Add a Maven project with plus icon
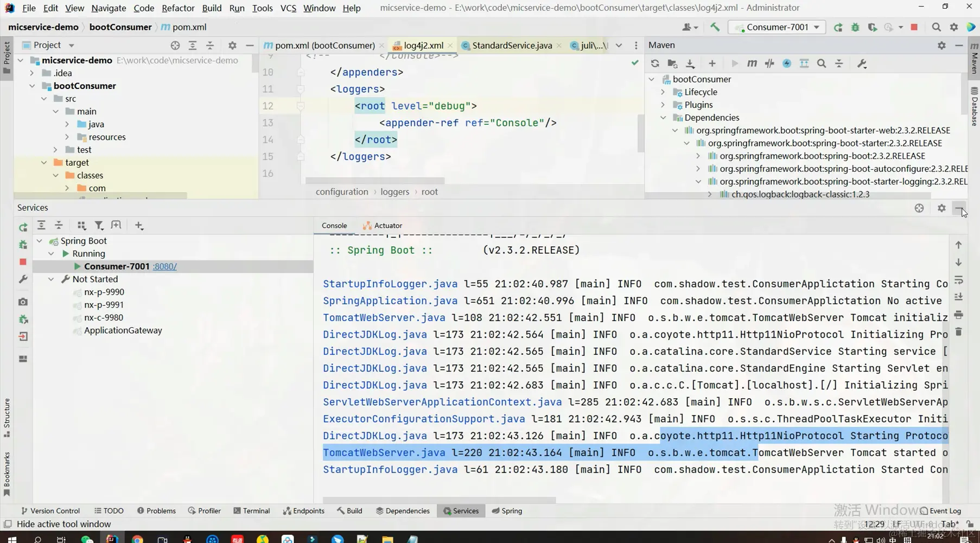The width and height of the screenshot is (980, 543). click(x=712, y=63)
